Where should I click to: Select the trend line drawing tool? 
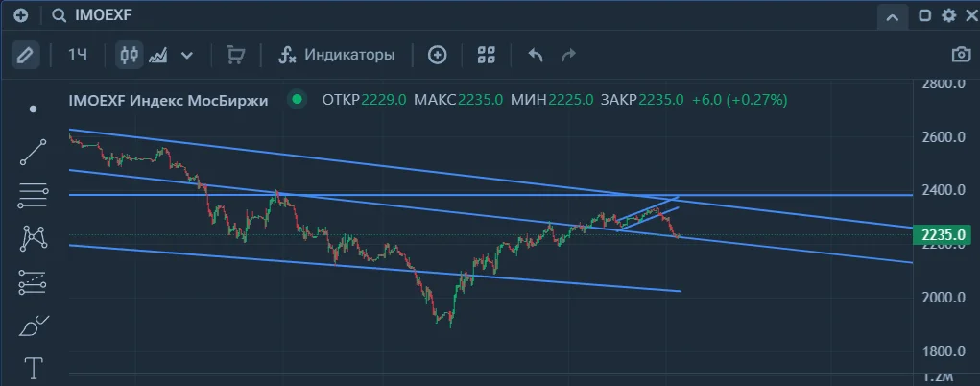(34, 152)
